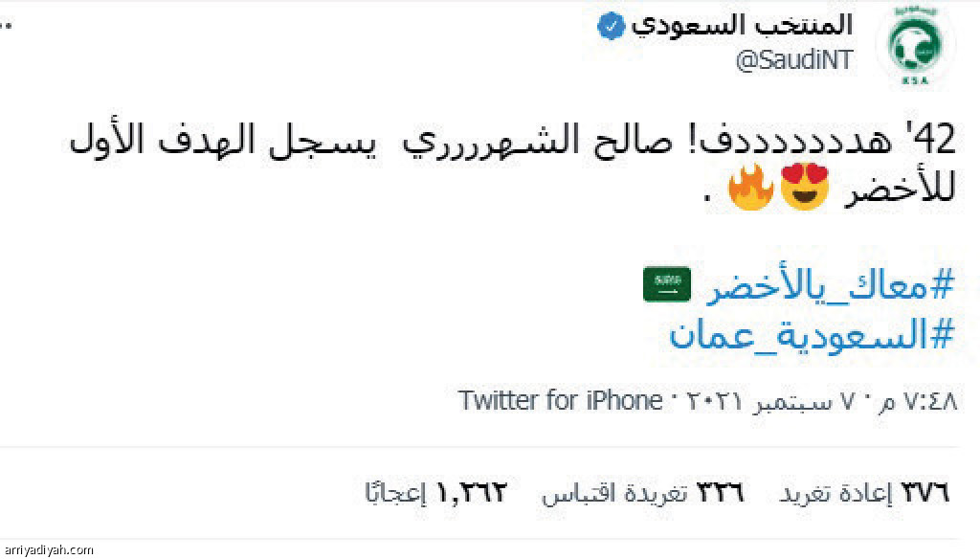View the ٢٧٦ retweets list
Image resolution: width=980 pixels, height=559 pixels.
tap(864, 493)
